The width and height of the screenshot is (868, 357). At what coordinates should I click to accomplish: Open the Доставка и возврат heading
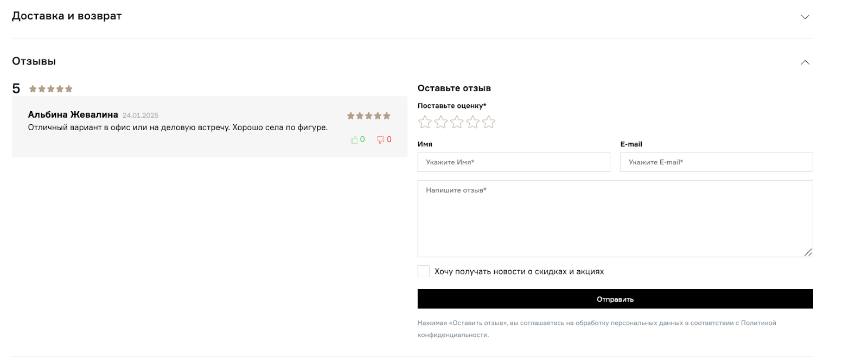tap(67, 16)
